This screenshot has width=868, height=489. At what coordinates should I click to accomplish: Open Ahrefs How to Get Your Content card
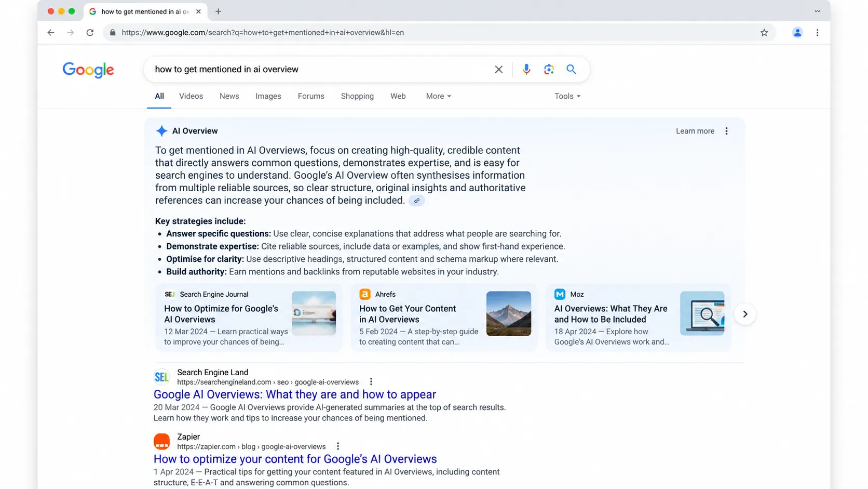pyautogui.click(x=444, y=318)
